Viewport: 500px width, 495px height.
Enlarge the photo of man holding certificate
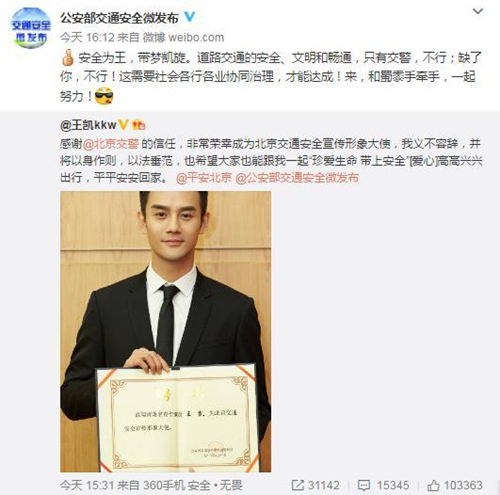[165, 331]
